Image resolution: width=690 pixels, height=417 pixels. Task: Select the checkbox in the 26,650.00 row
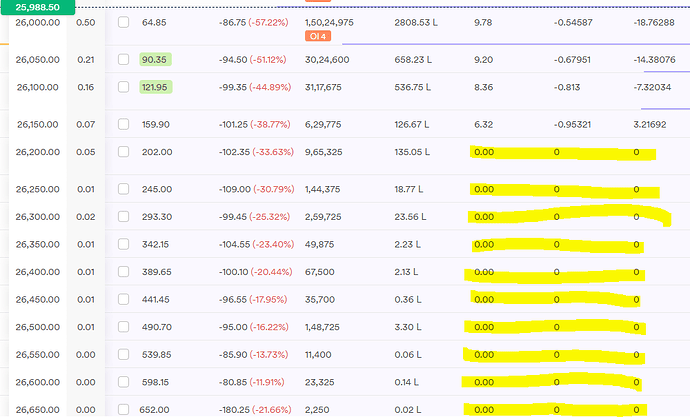(x=123, y=408)
